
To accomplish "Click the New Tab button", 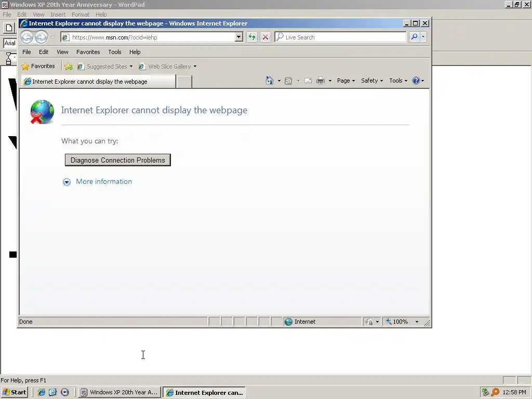I will [x=184, y=82].
